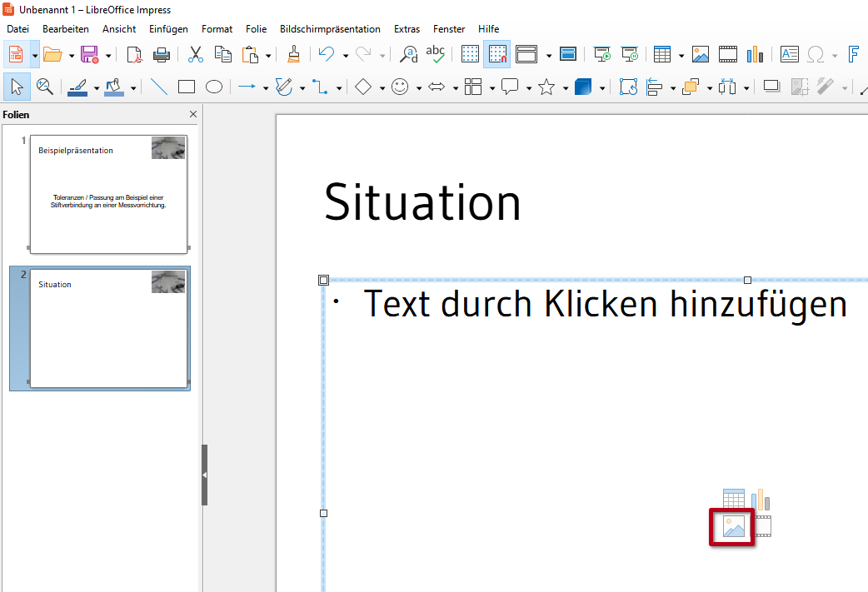868x592 pixels.
Task: Open the Einfügen menu
Action: click(168, 29)
